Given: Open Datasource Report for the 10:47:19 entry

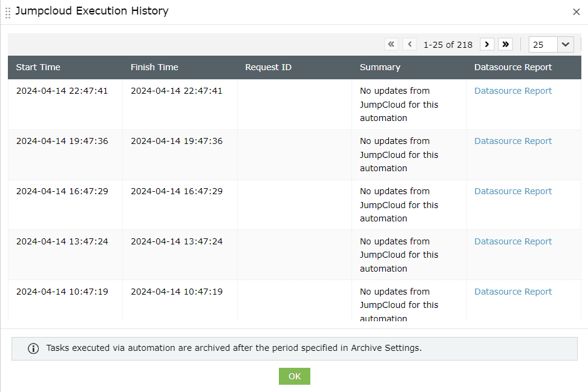Looking at the screenshot, I should pos(513,291).
